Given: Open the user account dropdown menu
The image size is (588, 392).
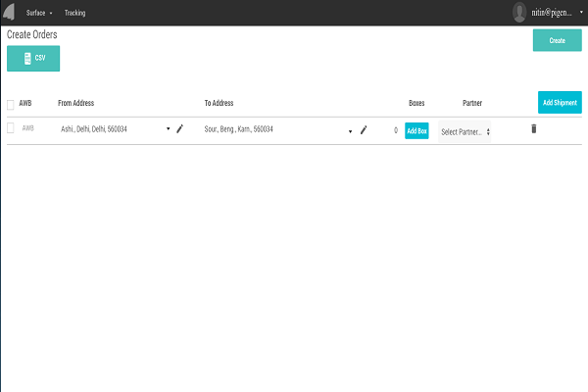Looking at the screenshot, I should [x=581, y=13].
